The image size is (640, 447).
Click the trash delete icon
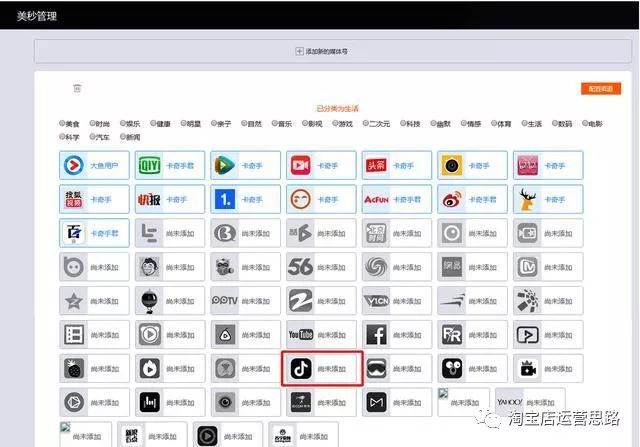click(x=77, y=88)
